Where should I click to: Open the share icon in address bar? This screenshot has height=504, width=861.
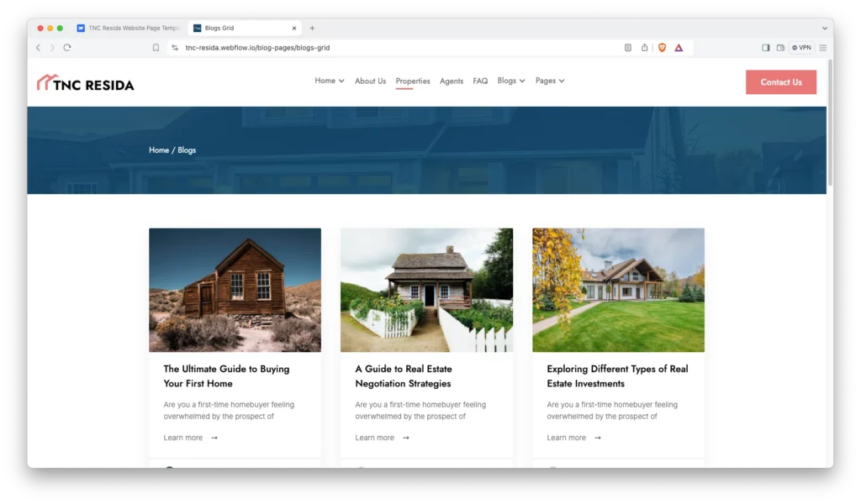644,48
